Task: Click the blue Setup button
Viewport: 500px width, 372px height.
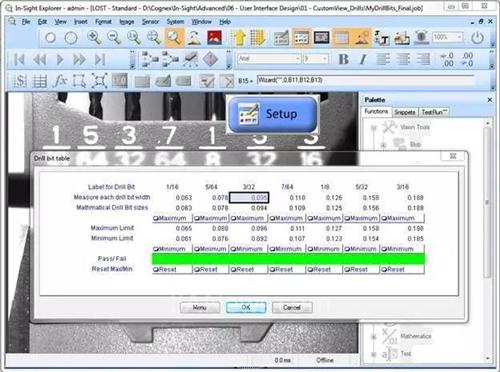Action: coord(272,114)
